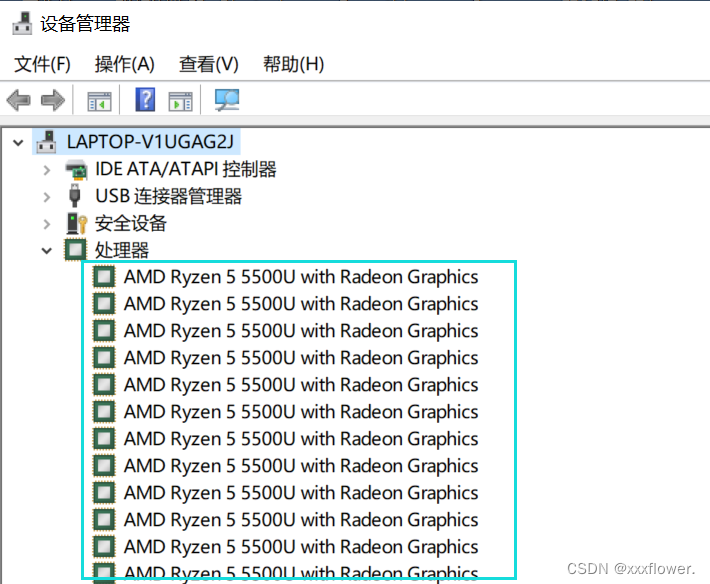Open the 查看(V) menu
Screen dimensions: 710x584
208,64
